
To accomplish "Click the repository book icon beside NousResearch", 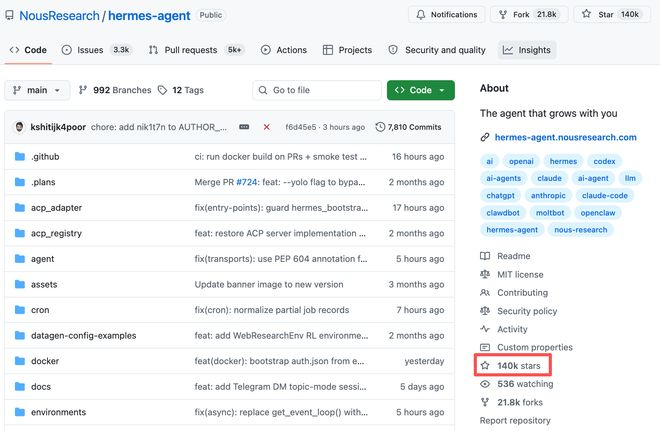I will coord(9,16).
